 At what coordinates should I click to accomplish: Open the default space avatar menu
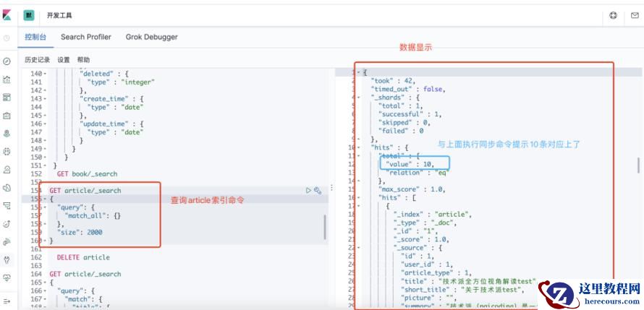[x=29, y=16]
